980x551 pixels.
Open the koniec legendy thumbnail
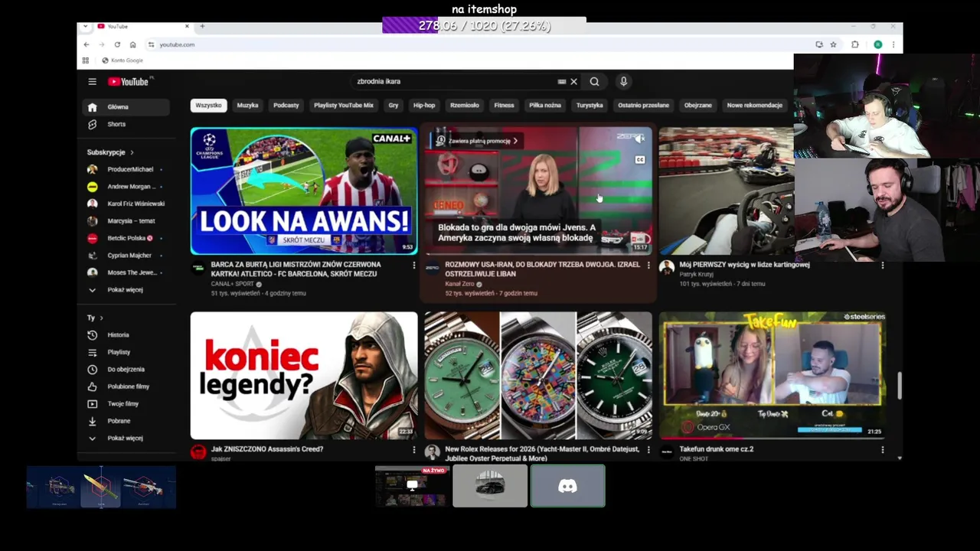tap(304, 376)
